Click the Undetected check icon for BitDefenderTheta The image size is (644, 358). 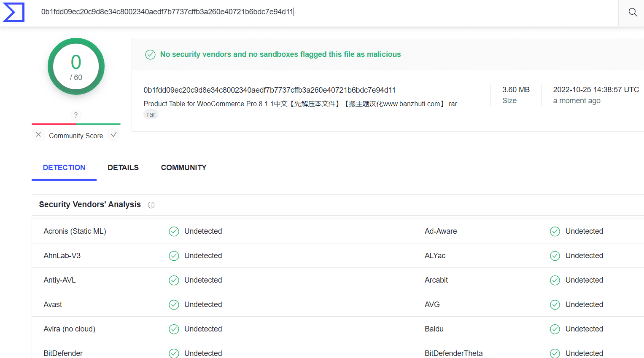coord(555,353)
